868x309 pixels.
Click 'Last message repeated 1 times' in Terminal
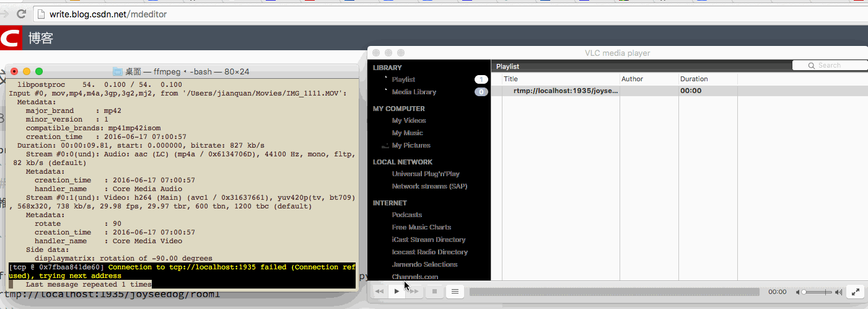point(89,284)
